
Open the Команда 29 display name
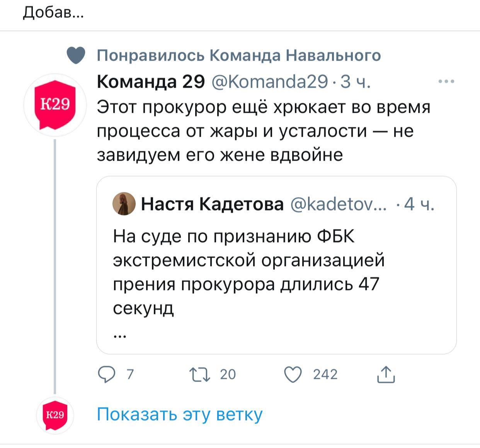coord(151,81)
